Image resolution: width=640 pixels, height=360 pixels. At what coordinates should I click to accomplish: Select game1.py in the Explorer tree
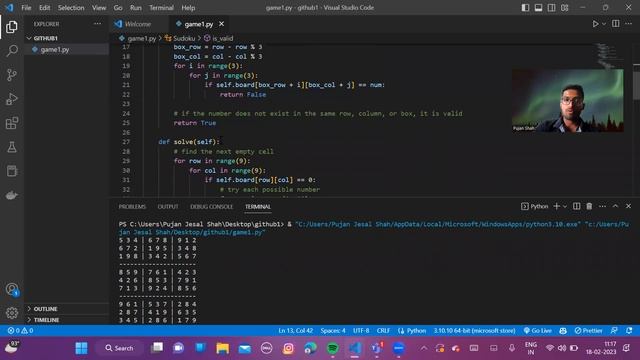(67, 49)
